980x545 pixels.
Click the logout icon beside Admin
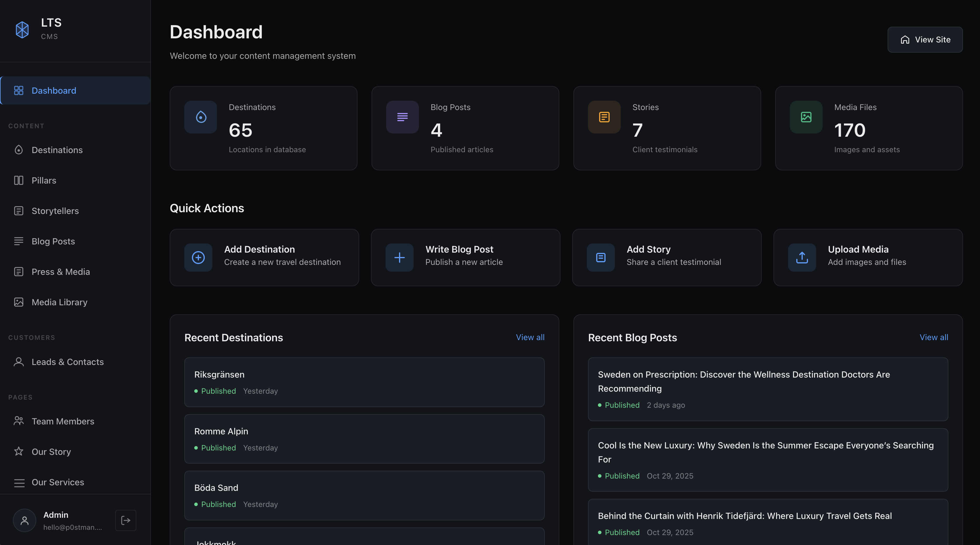[125, 520]
